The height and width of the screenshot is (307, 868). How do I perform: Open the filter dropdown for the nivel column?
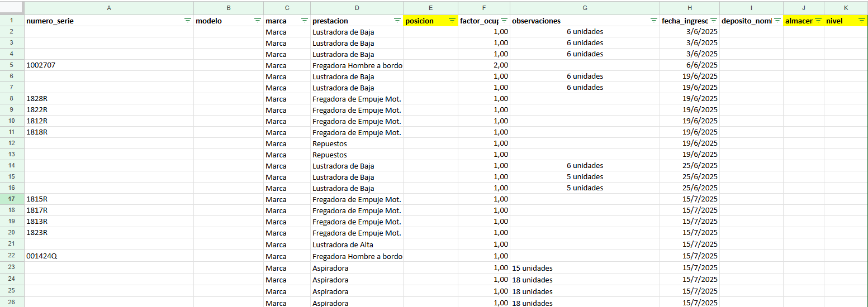pos(862,21)
